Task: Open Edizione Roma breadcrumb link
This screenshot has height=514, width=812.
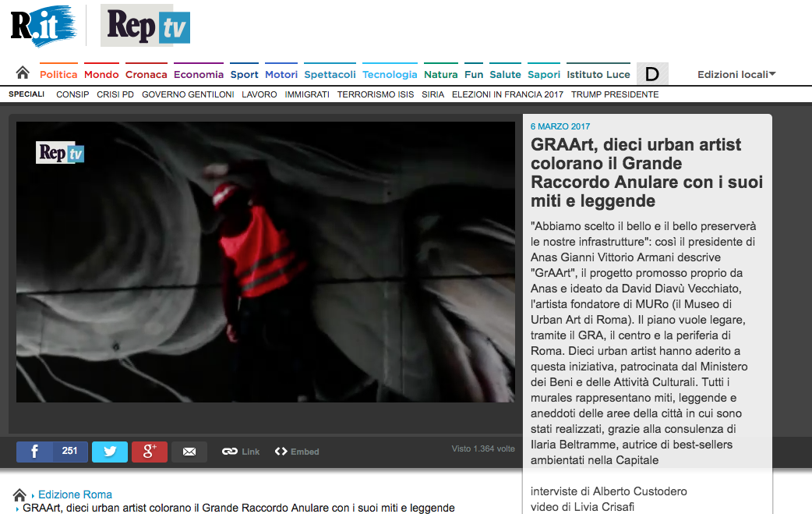Action: pyautogui.click(x=75, y=495)
